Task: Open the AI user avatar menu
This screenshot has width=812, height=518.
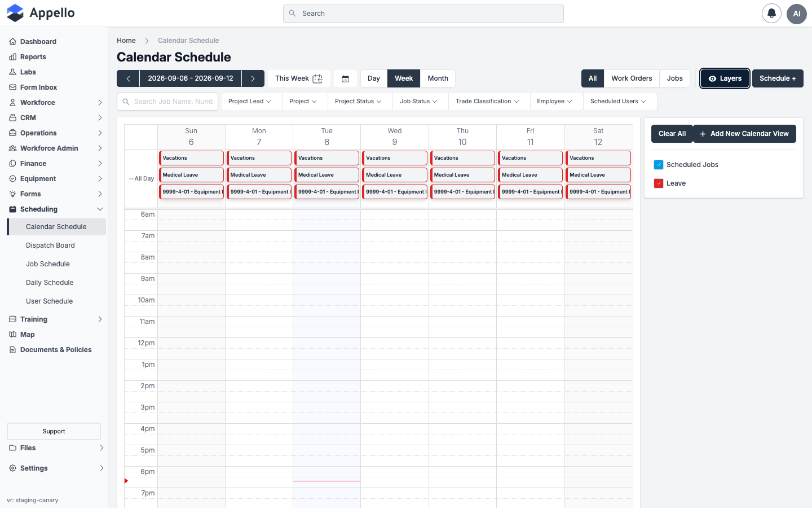Action: [797, 14]
